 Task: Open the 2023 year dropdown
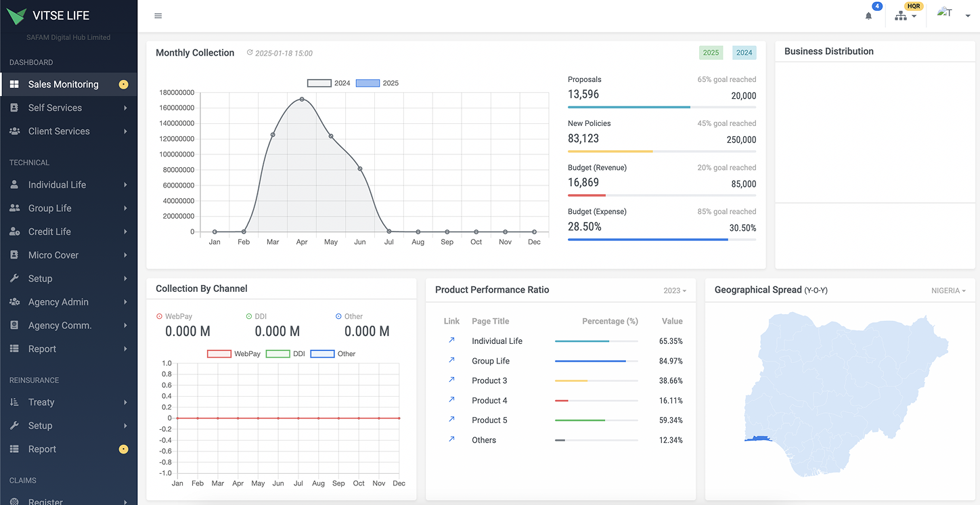click(675, 290)
